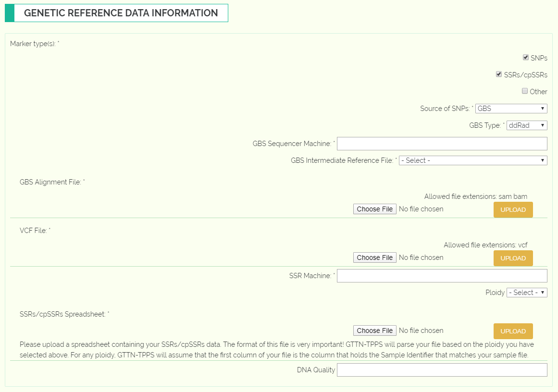Focus the DNA Quality input field
Screen dimensions: 558x392
click(442, 370)
